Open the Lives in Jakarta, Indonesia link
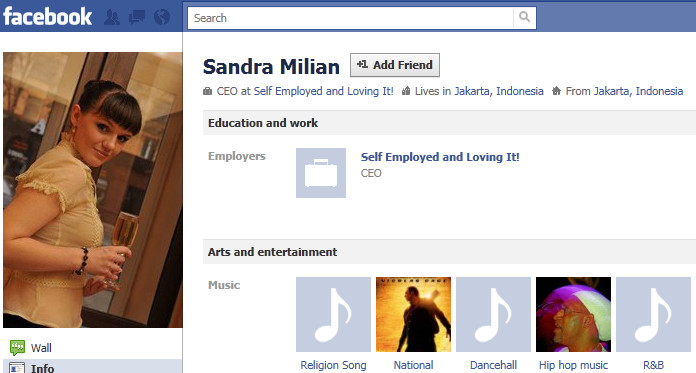696x373 pixels. coord(499,91)
